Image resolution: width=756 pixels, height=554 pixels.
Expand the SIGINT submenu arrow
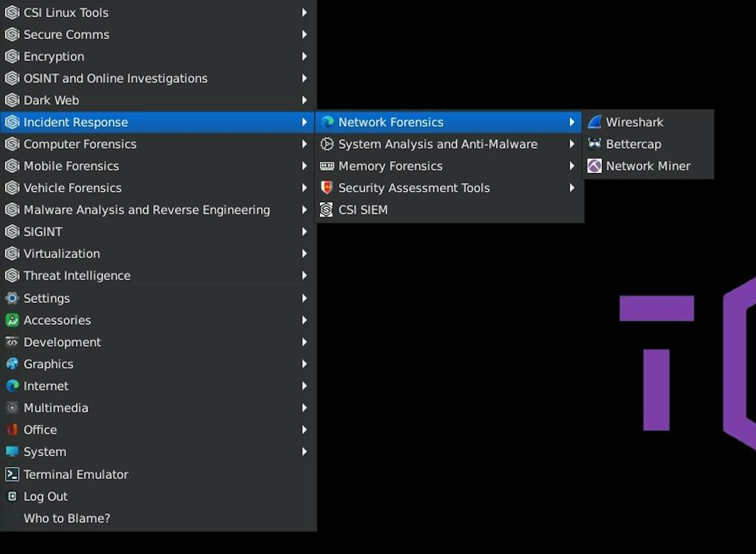point(304,232)
